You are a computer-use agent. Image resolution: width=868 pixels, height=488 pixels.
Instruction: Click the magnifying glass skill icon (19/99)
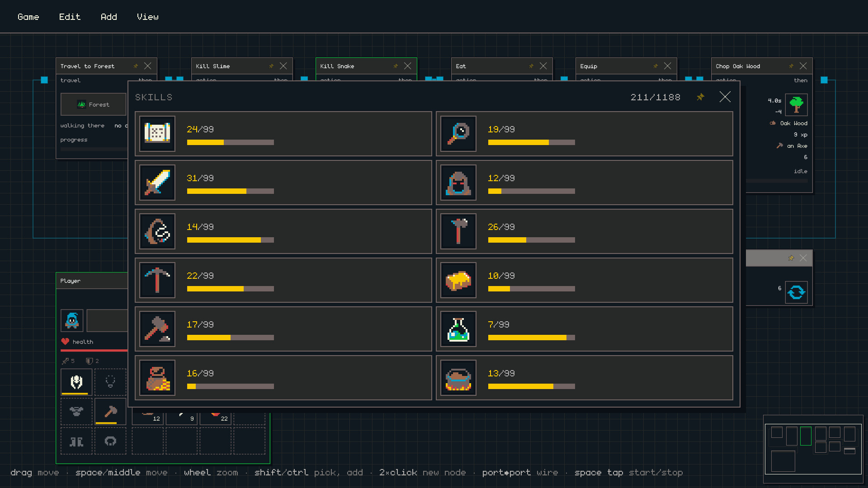pos(458,134)
